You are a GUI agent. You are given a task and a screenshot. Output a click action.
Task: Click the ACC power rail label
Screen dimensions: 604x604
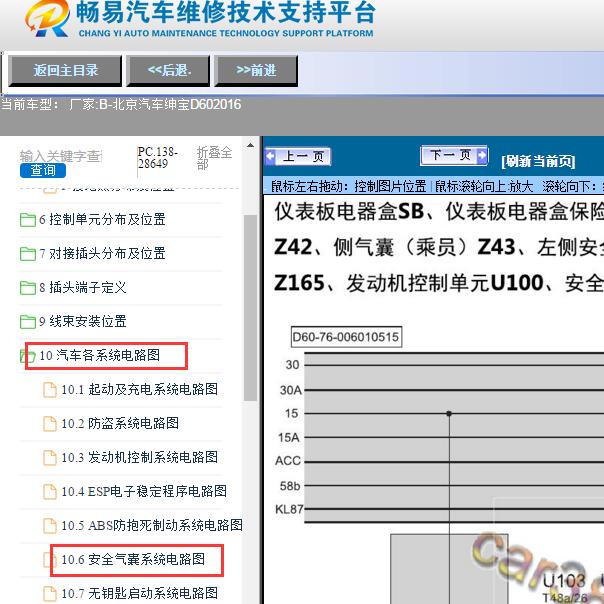tap(288, 461)
